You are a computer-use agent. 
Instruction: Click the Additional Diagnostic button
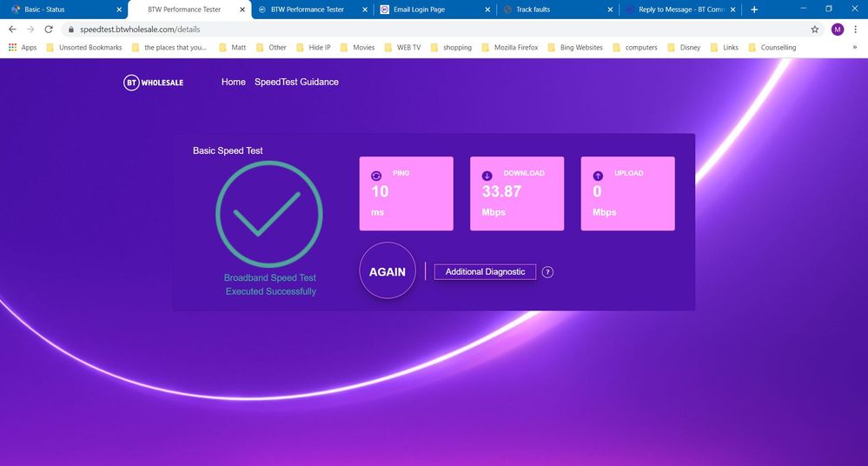[x=485, y=272]
